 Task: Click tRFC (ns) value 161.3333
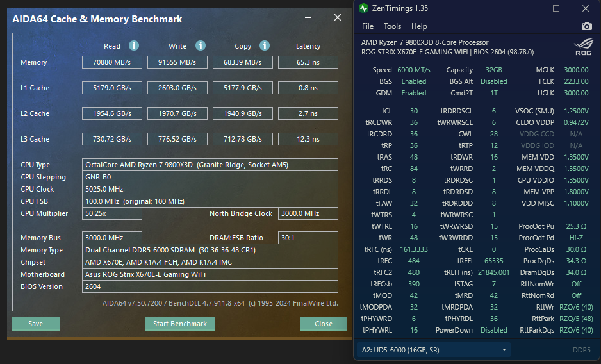point(413,249)
